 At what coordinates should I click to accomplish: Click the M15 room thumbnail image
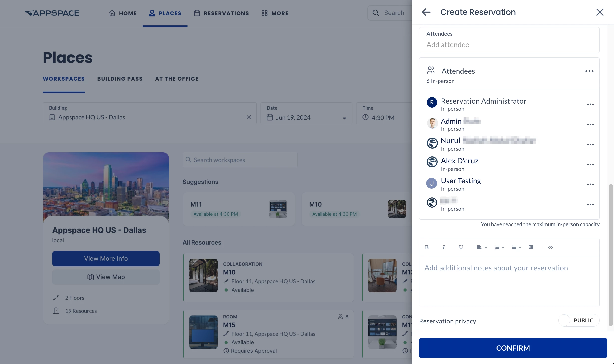coord(203,332)
